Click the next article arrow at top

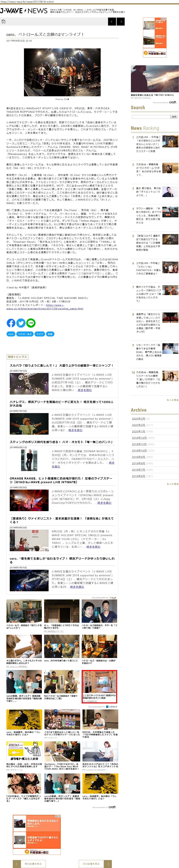click(x=121, y=22)
